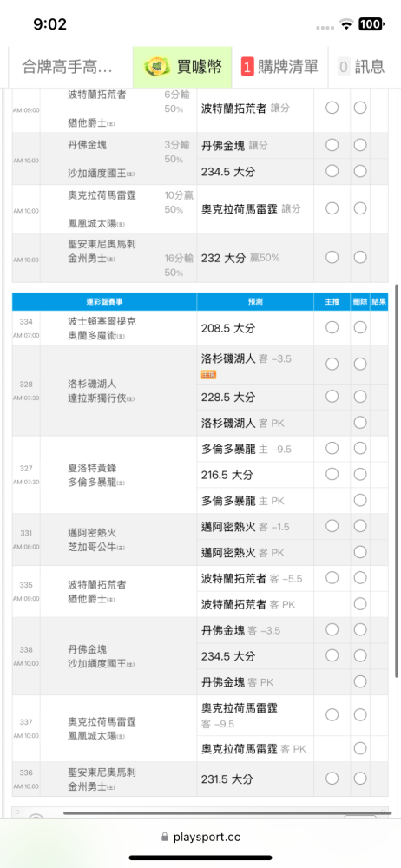Select 刪除 for 奧克拉荷馬雷霆 客 -9.5
Screen dimensions: 401x868
pos(360,714)
